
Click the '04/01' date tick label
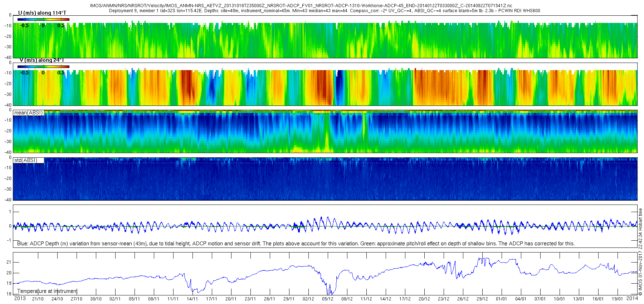pos(521,299)
